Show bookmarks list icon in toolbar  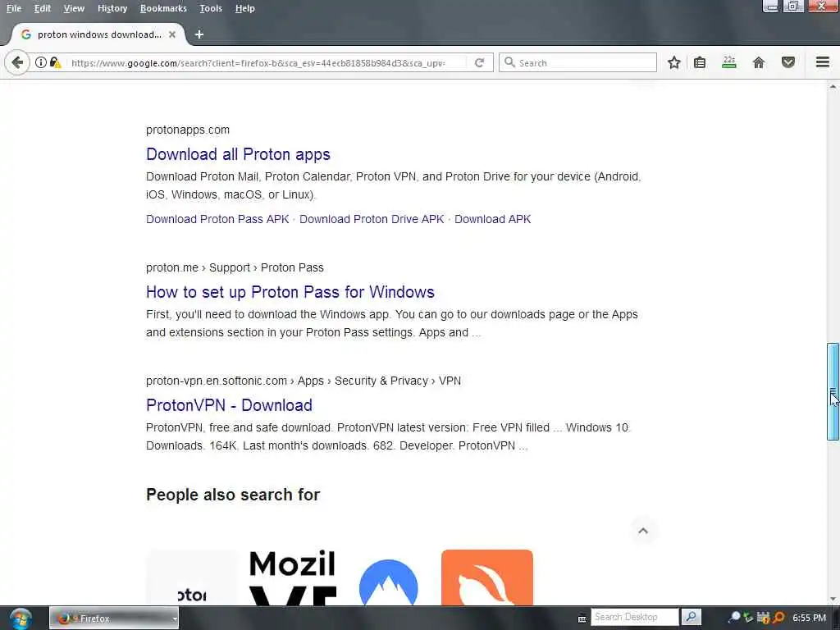point(700,62)
